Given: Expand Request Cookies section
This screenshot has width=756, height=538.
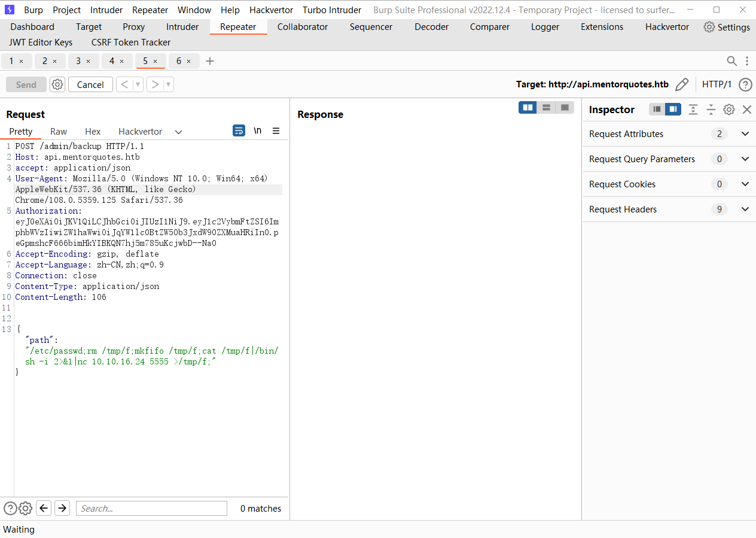Looking at the screenshot, I should coord(745,184).
